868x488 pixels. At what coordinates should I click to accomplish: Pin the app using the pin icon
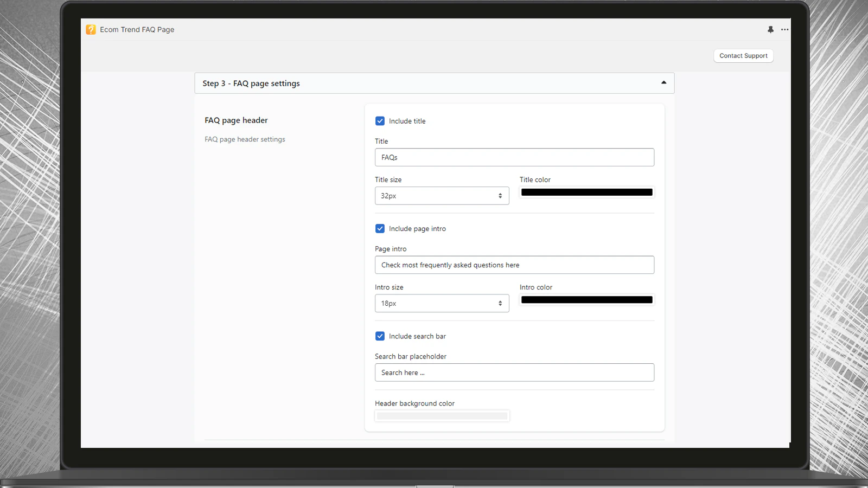tap(770, 29)
